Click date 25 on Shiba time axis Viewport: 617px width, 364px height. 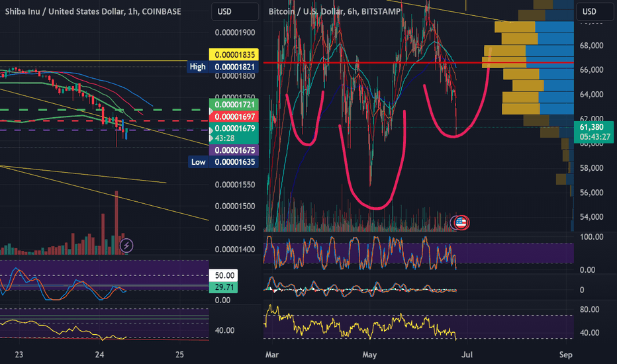click(179, 354)
